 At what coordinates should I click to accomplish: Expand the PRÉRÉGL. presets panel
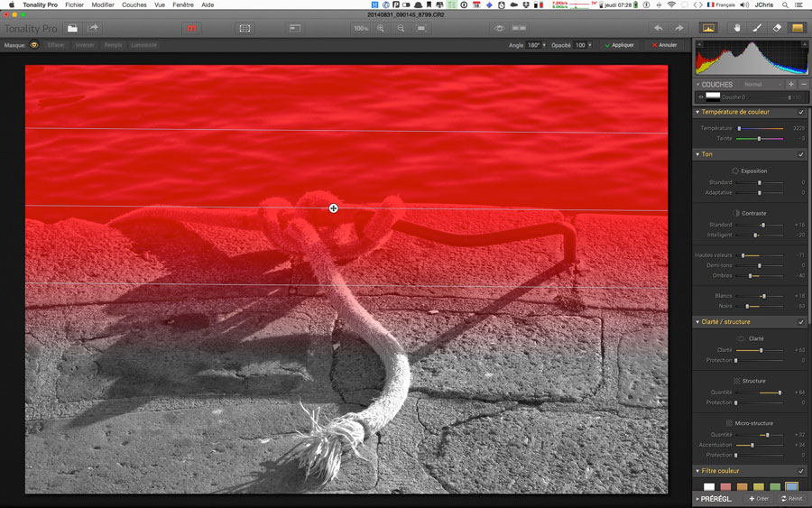tap(697, 498)
